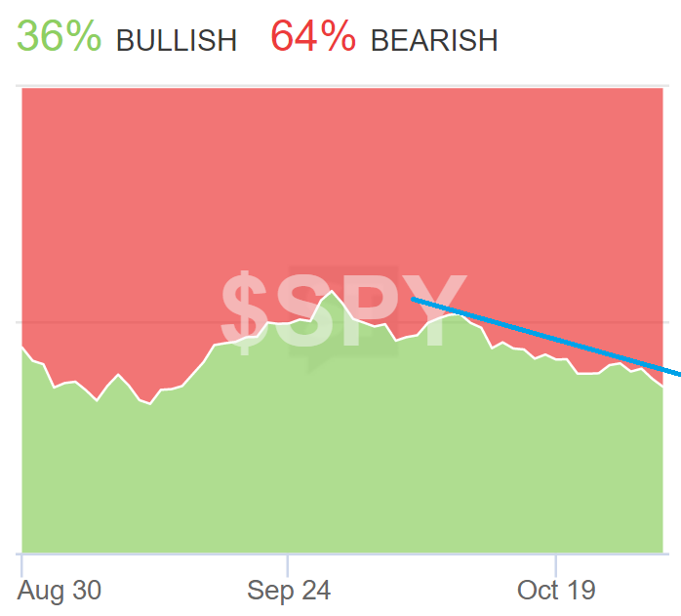Select the Aug 30 date label

click(x=60, y=591)
